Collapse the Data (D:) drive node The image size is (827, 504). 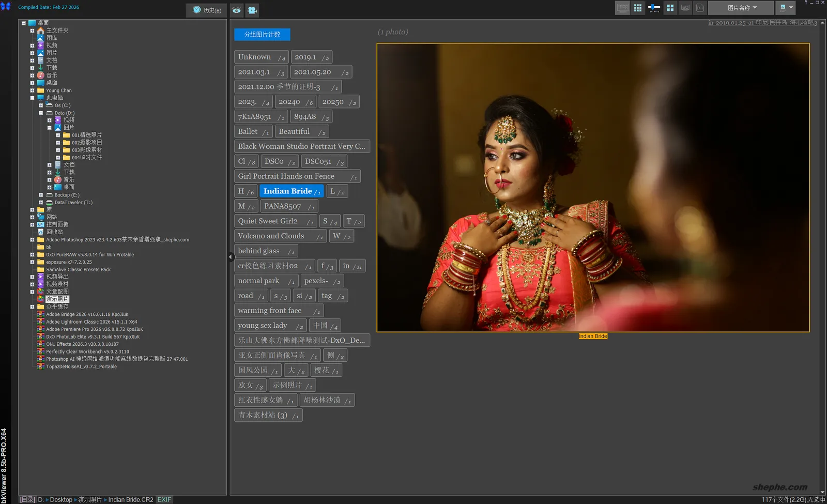(41, 113)
